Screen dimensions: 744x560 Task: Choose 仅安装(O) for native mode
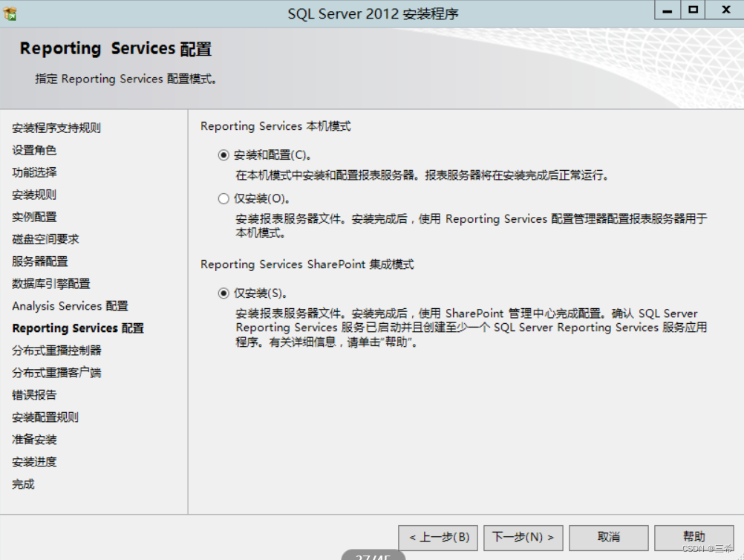223,198
